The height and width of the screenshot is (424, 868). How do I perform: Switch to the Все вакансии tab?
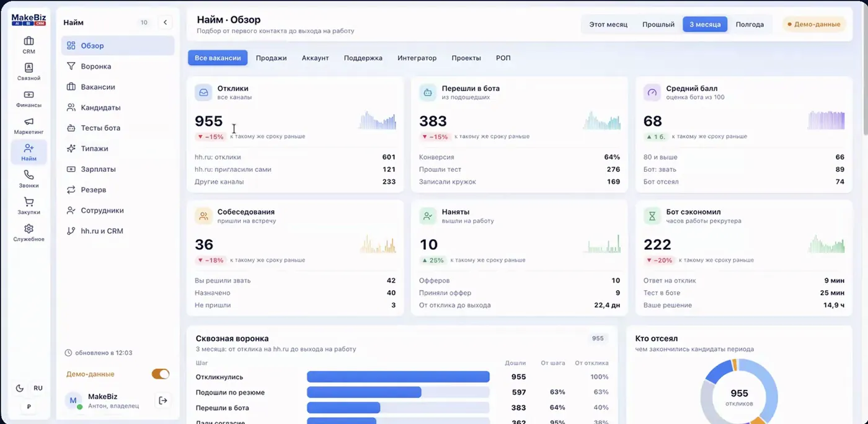point(218,58)
